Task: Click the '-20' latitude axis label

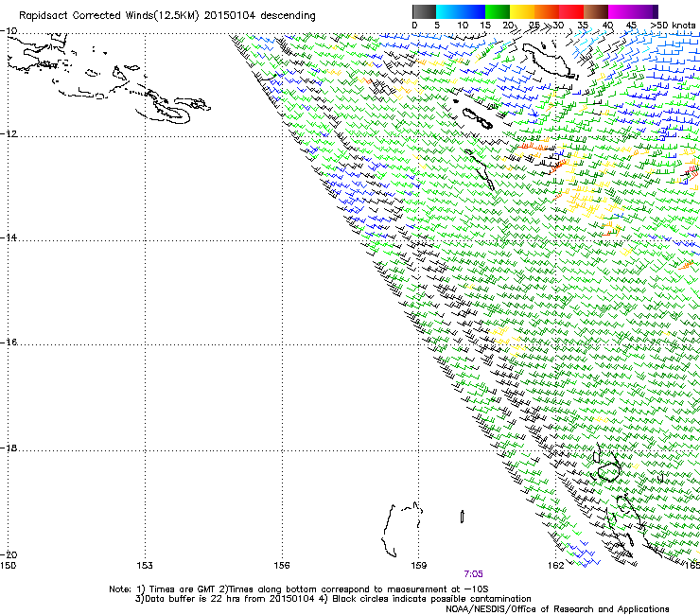Action: click(9, 554)
